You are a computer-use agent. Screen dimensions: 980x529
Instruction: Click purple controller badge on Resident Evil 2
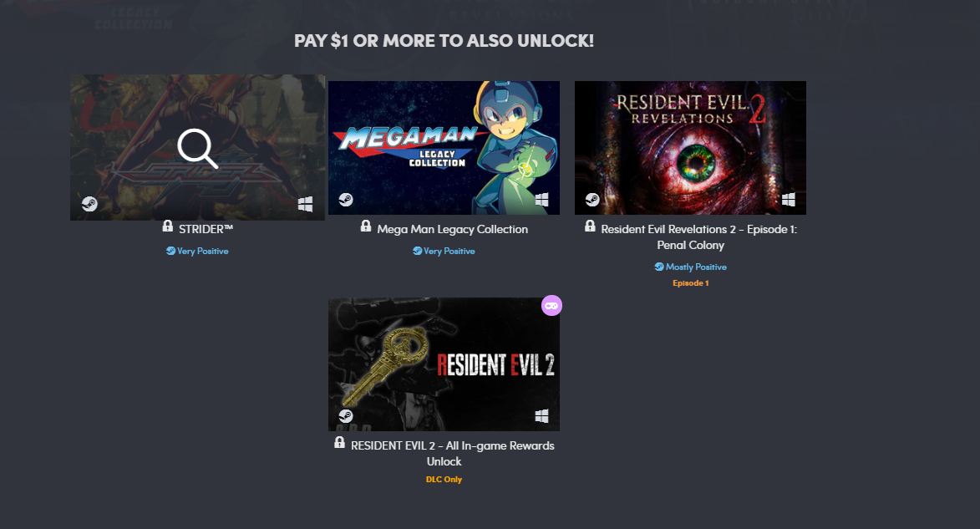pos(551,305)
